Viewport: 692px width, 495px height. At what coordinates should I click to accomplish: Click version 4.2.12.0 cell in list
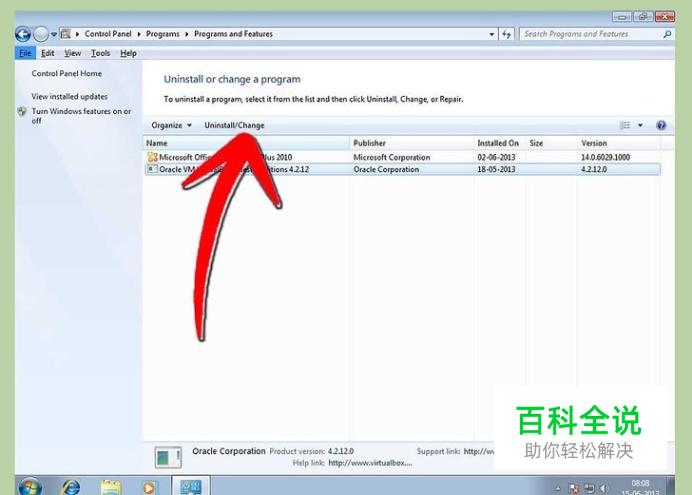pos(594,169)
